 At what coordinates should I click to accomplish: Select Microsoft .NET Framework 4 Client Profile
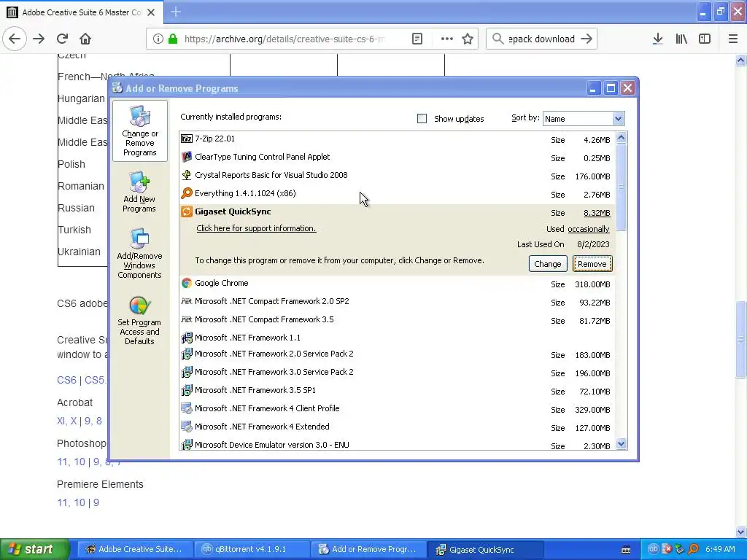(397, 408)
